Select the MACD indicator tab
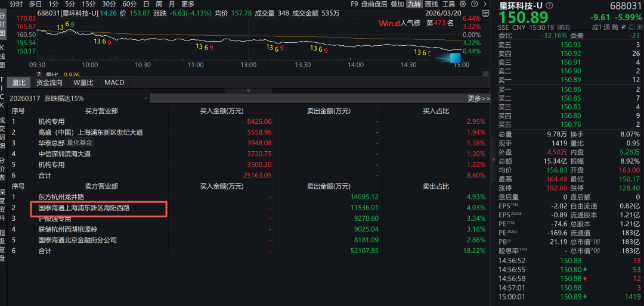 [x=114, y=83]
